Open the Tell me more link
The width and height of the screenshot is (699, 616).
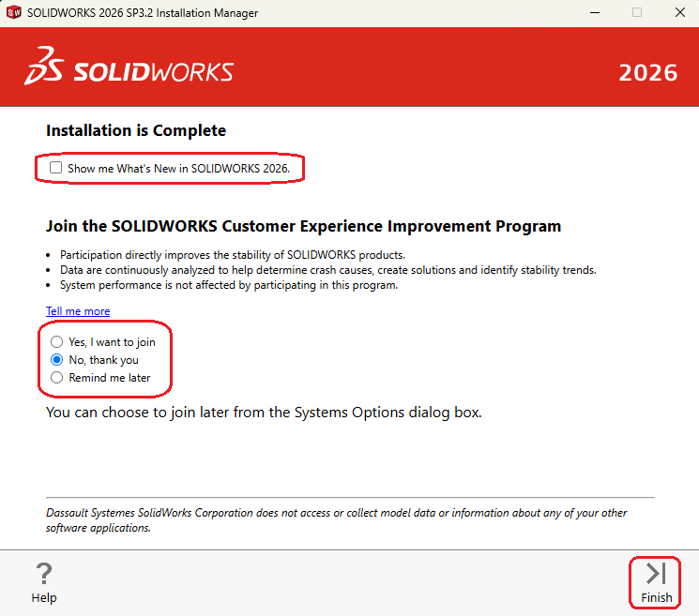pyautogui.click(x=78, y=311)
